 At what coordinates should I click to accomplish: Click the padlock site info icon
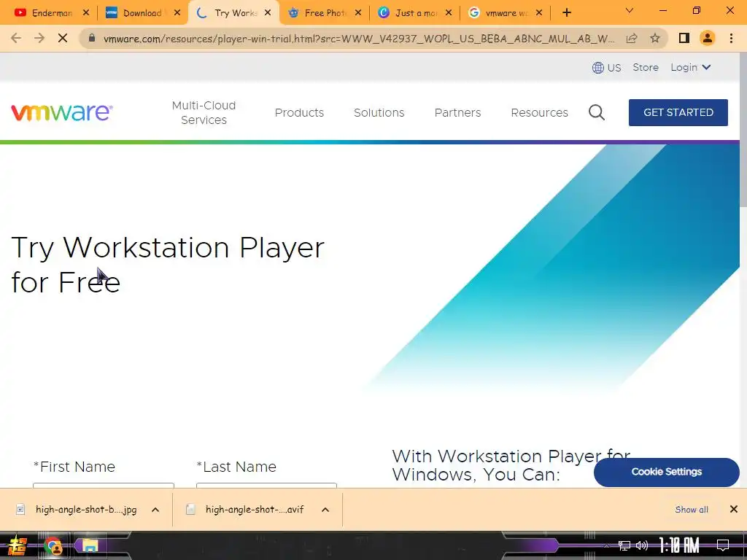(x=92, y=39)
